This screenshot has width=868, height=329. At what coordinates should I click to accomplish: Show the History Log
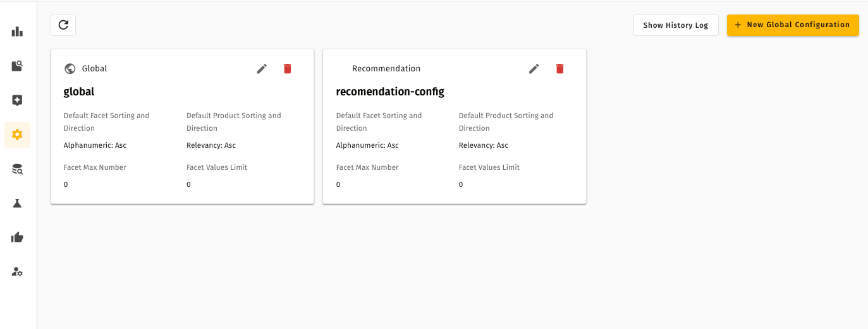point(676,25)
